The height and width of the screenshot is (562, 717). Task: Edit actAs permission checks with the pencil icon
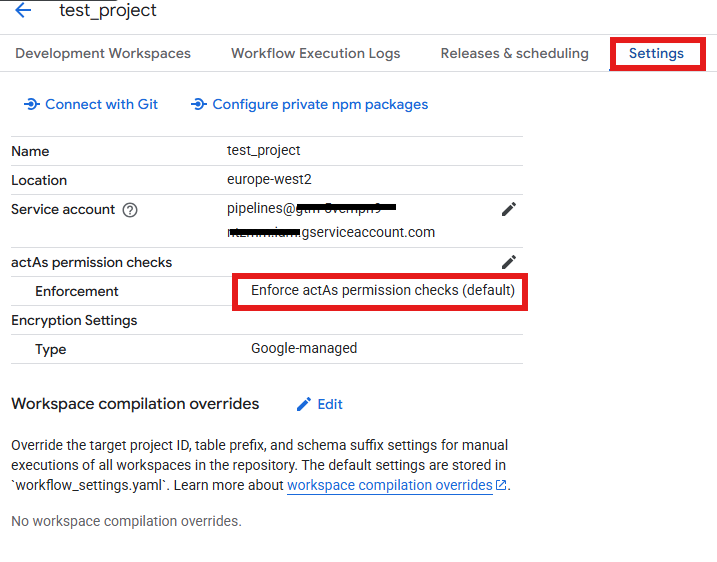(509, 262)
